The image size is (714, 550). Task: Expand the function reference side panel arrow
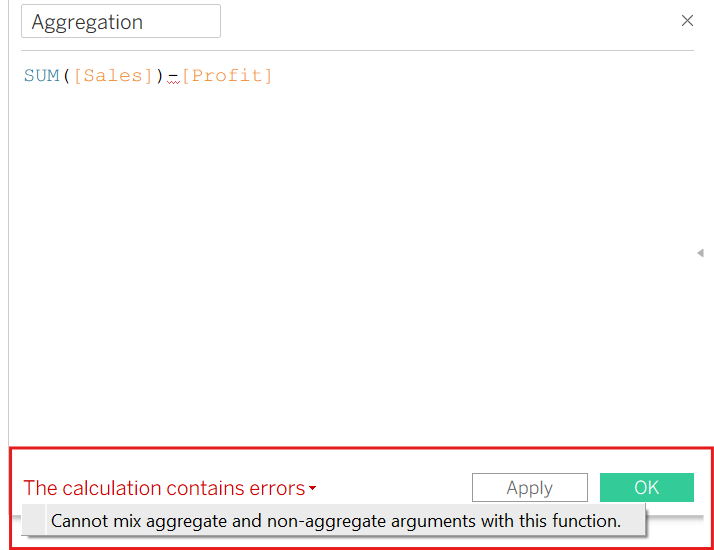coord(700,253)
